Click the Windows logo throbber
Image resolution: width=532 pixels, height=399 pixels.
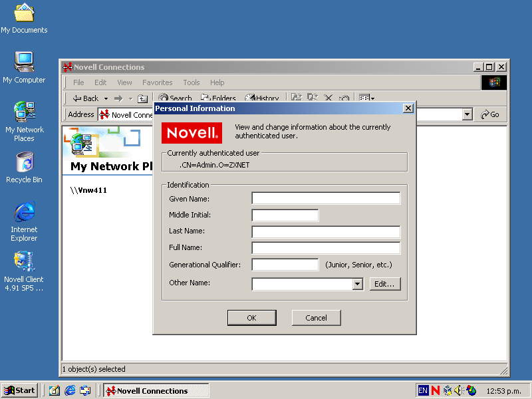(494, 82)
